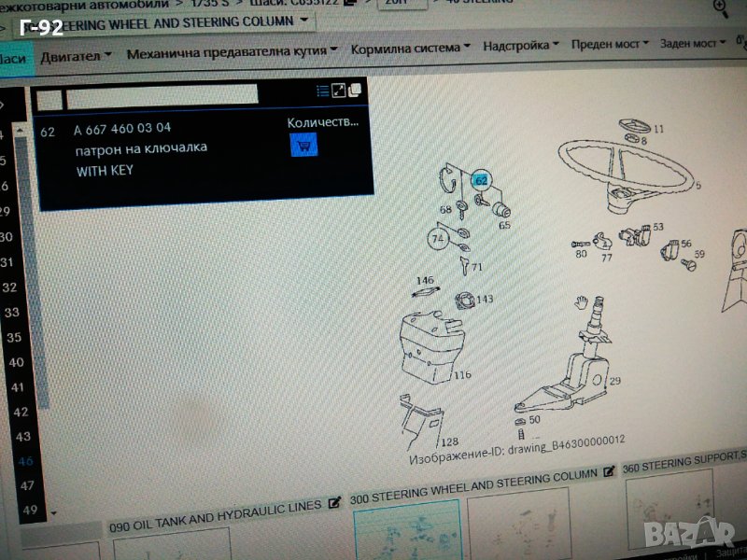Select part number A 667 460 03 04
747x560 pixels.
point(122,128)
